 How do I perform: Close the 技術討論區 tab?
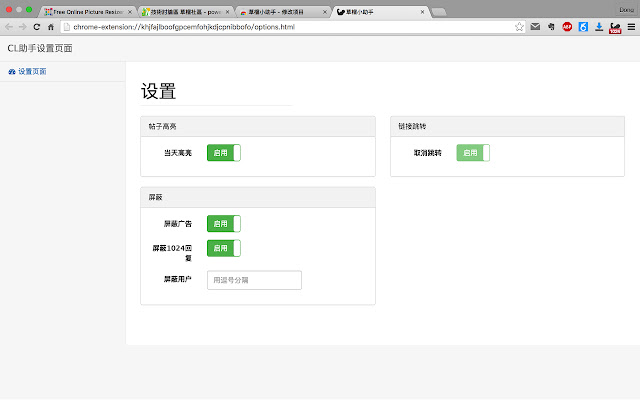tap(227, 12)
